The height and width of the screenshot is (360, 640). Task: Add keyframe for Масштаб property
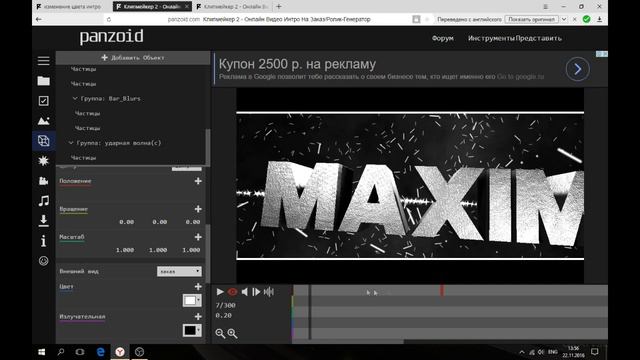198,237
